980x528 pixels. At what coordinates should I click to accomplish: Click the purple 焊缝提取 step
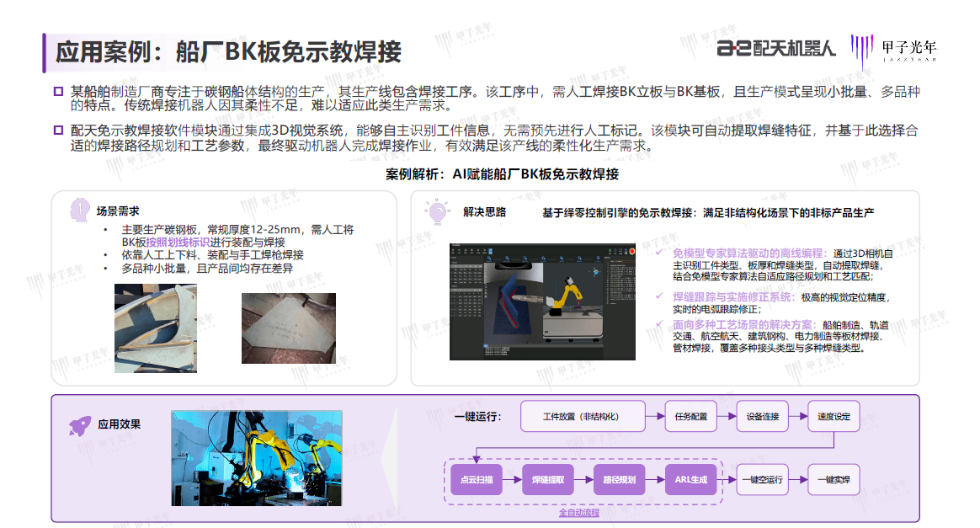[x=547, y=480]
